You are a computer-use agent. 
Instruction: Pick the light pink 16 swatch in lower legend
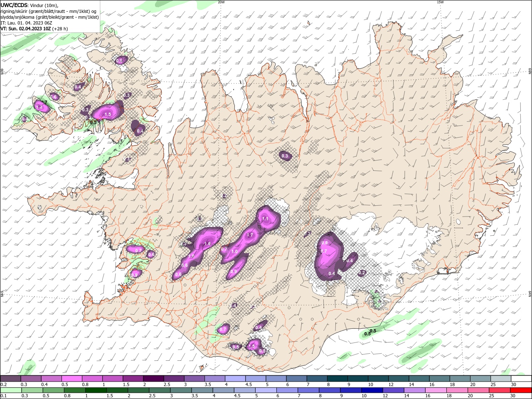pyautogui.click(x=436, y=390)
